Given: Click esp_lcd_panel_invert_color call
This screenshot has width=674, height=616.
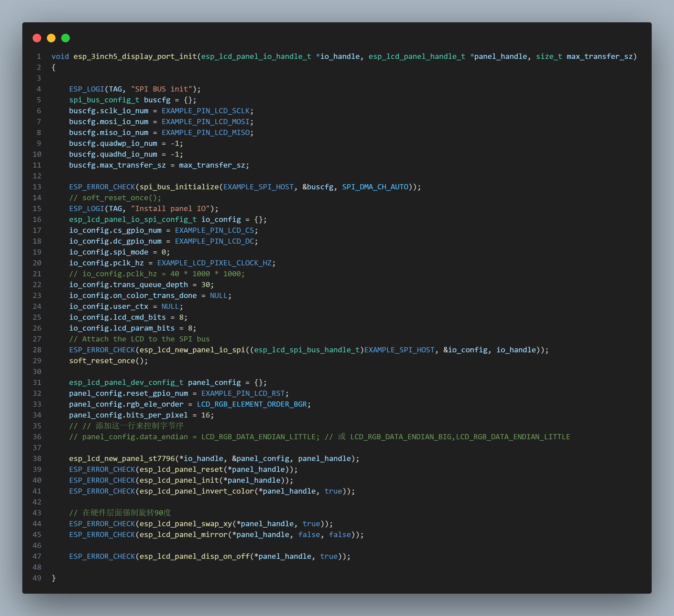Looking at the screenshot, I should coord(197,491).
